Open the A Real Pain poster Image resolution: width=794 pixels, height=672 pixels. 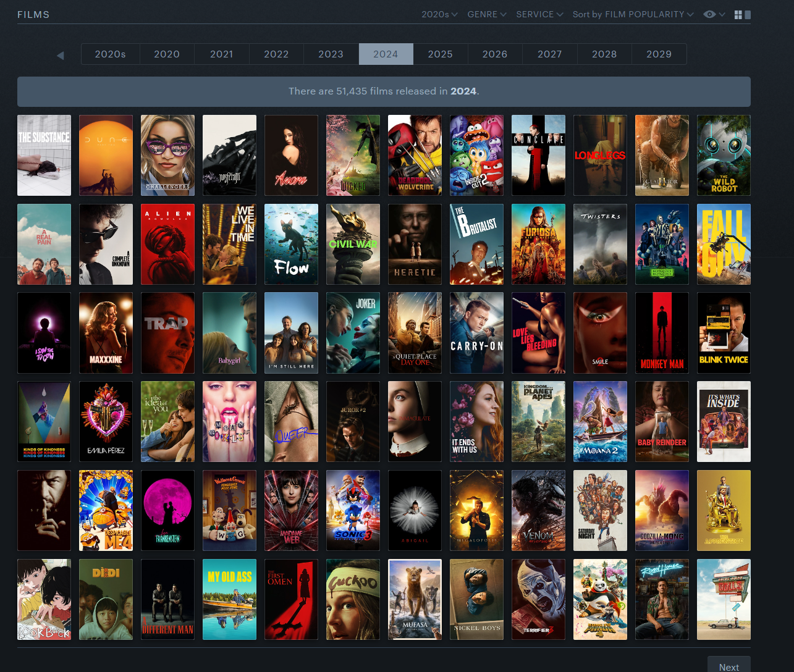(44, 244)
